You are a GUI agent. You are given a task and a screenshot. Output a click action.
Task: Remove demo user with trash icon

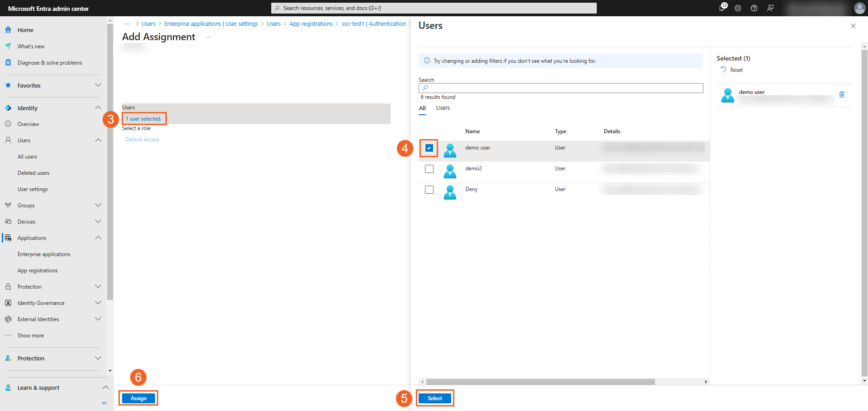[842, 94]
